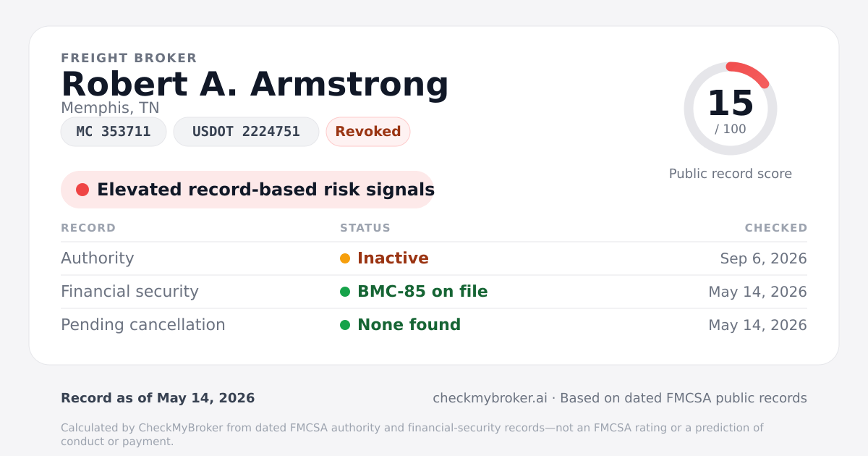Click the orange Inactive status dot

tap(345, 258)
